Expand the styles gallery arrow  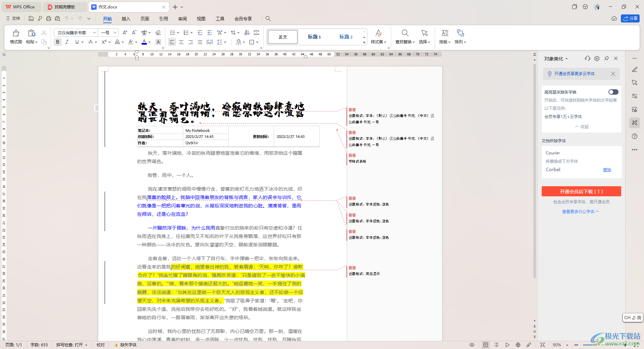(364, 42)
